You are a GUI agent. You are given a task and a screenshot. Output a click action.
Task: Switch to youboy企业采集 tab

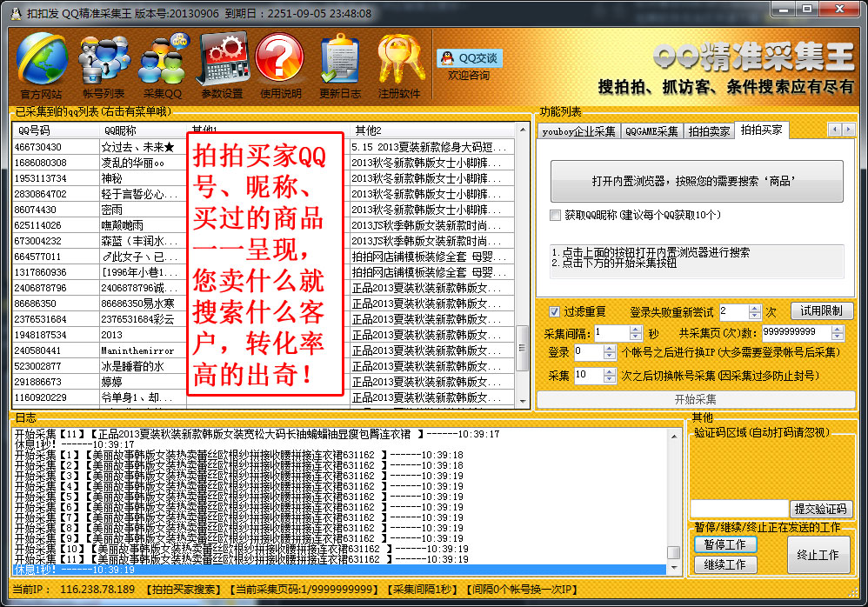[x=578, y=131]
